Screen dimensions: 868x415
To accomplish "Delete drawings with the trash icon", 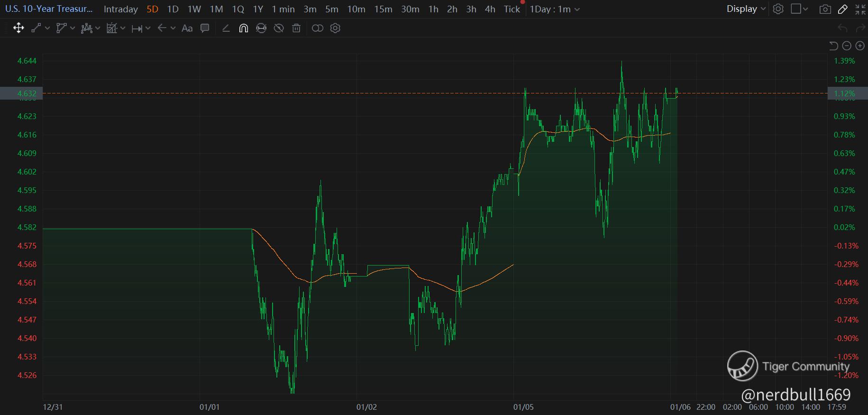I will coord(296,28).
